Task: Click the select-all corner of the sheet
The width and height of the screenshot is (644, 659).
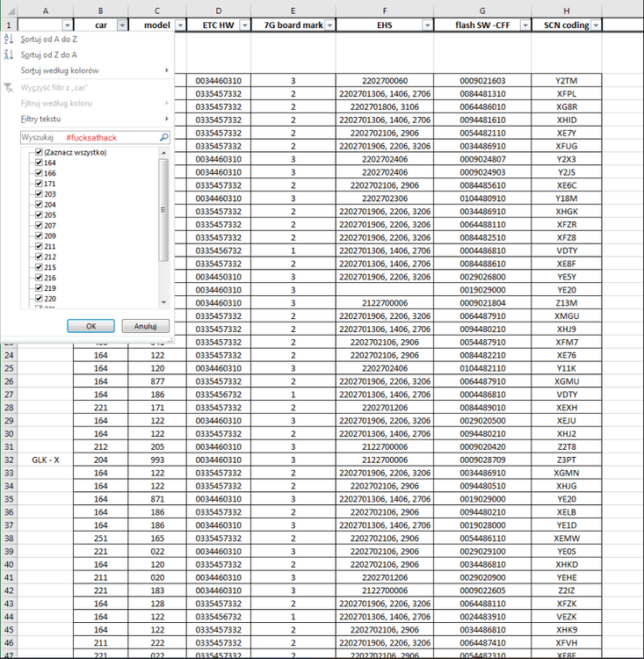Action: coord(9,11)
